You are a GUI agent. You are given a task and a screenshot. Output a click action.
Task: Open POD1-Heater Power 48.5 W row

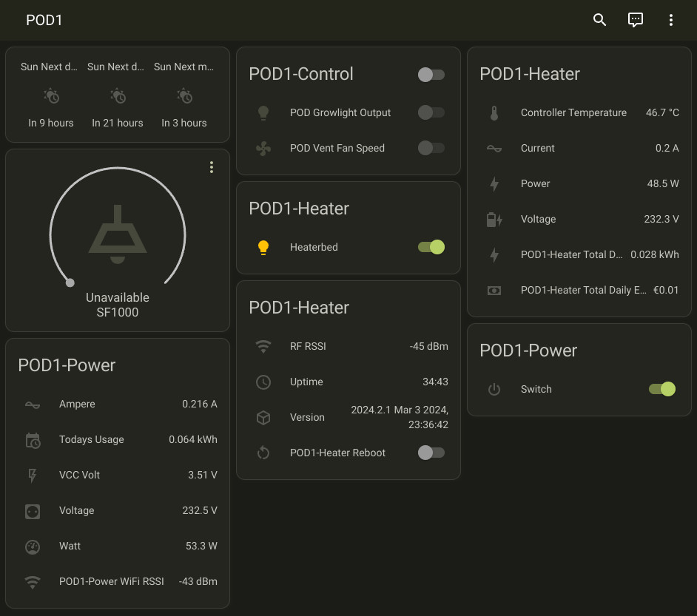tap(579, 183)
